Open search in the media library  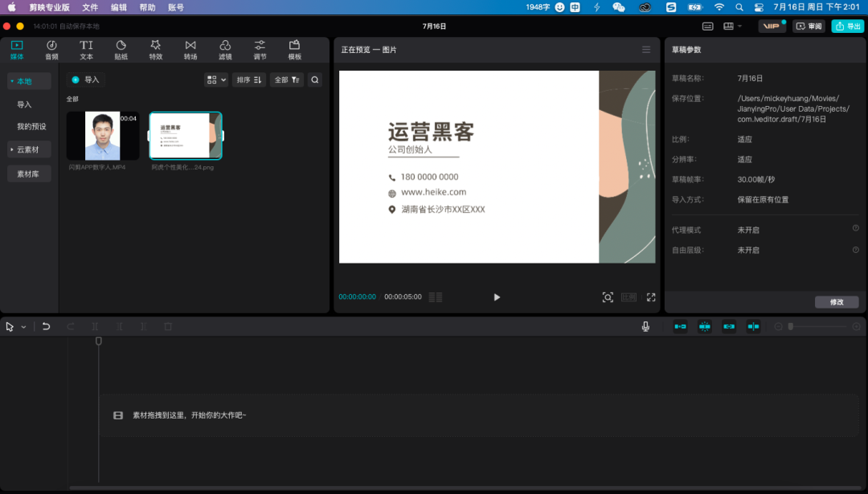tap(314, 80)
